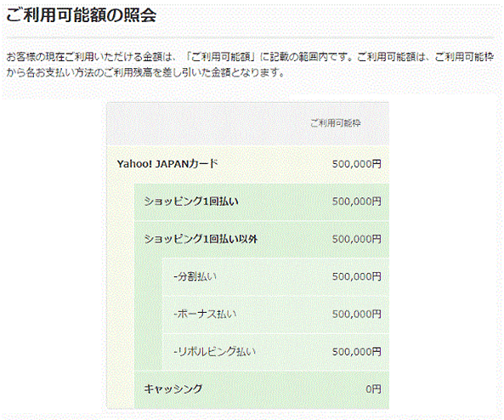This screenshot has height=420, width=504.
Task: Click the ショッピング1回払い以外 row label
Action: point(201,239)
